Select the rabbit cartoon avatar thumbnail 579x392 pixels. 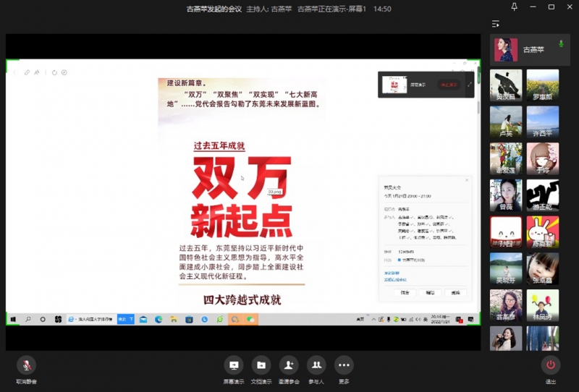click(542, 232)
